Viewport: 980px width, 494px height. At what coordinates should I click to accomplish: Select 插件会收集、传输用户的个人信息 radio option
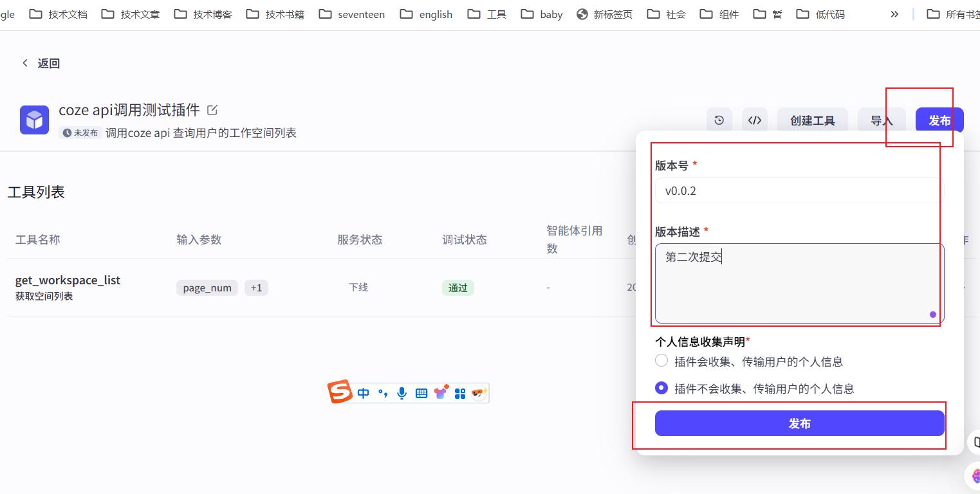click(x=661, y=360)
